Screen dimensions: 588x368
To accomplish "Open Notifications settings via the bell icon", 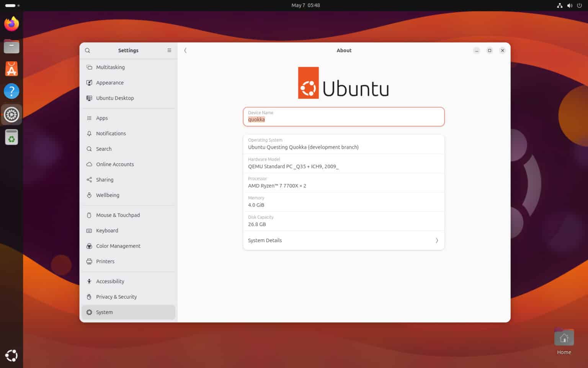I will coord(89,133).
